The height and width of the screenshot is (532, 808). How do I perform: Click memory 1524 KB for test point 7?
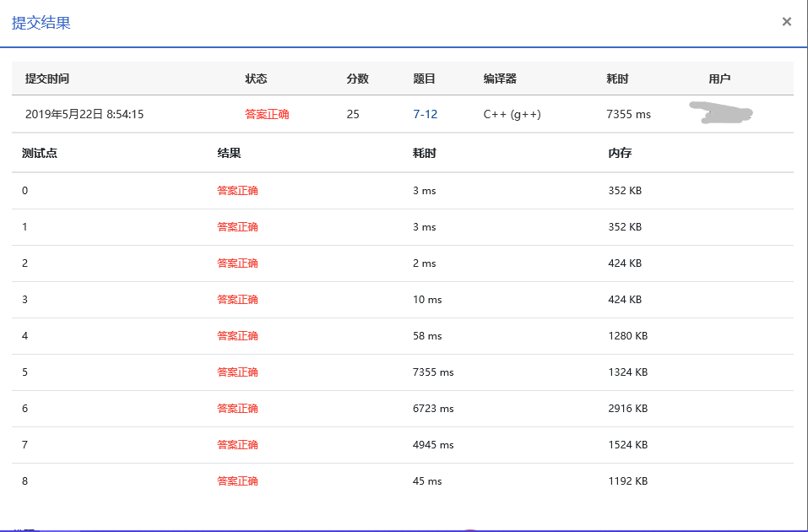click(x=627, y=445)
